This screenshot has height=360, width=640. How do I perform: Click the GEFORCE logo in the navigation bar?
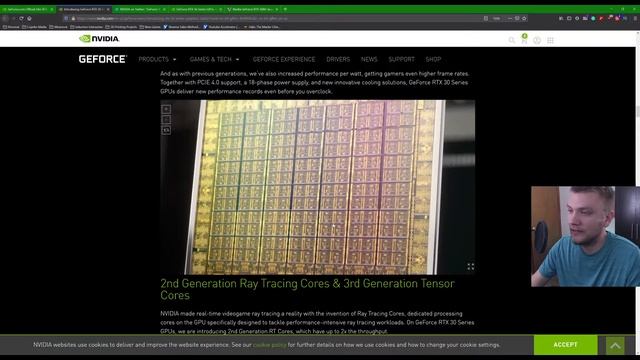point(103,59)
